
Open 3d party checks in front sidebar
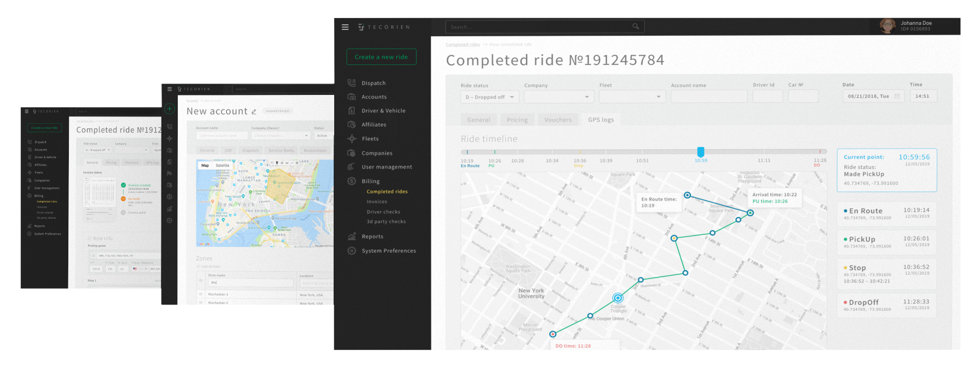(x=386, y=222)
